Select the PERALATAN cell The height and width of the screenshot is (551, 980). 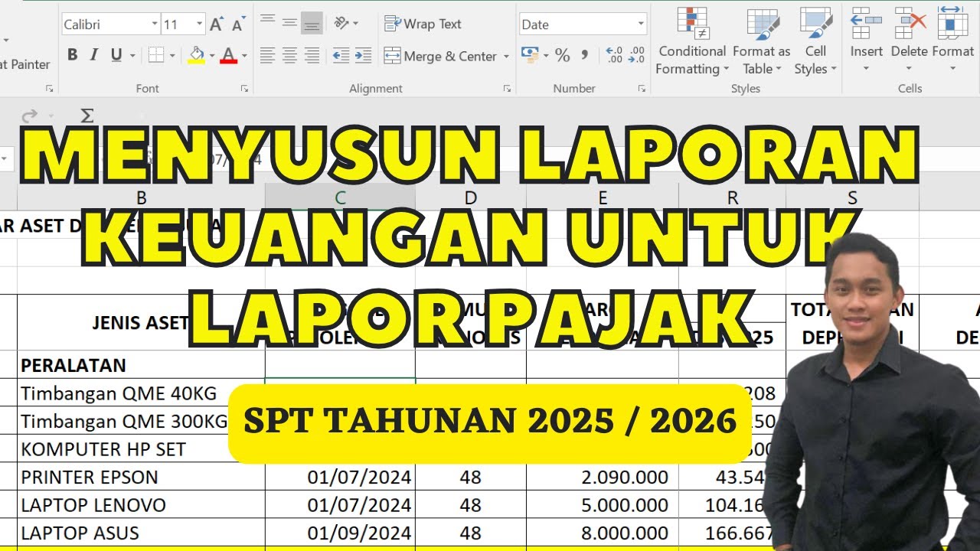[x=141, y=364]
